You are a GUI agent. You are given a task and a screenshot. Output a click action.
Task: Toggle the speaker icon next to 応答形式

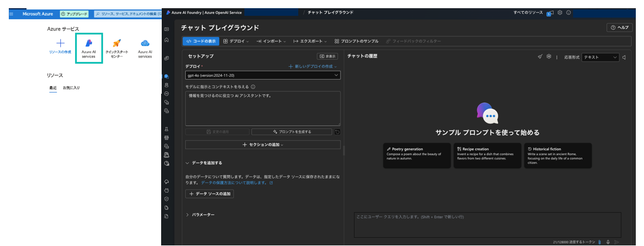[x=624, y=57]
